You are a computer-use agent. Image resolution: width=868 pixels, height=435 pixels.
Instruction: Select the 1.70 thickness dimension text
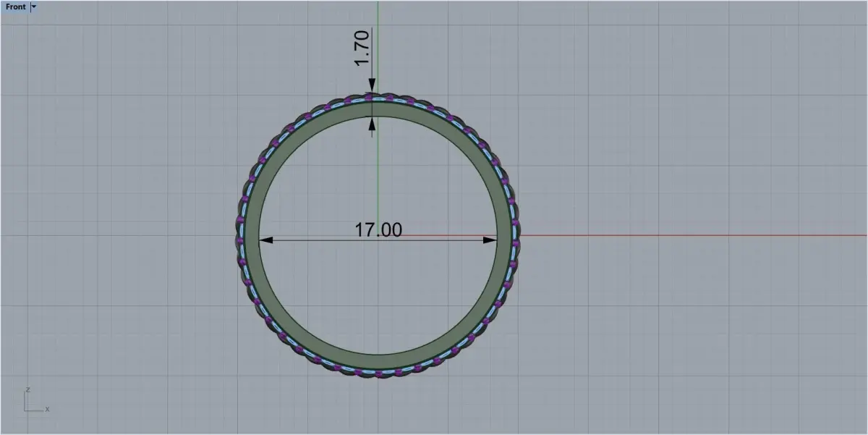(362, 48)
